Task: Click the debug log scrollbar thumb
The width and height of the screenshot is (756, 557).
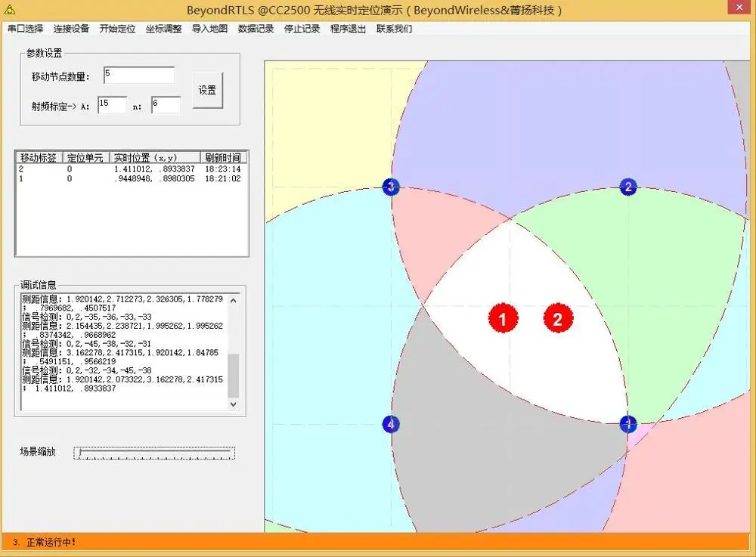Action: [234, 376]
